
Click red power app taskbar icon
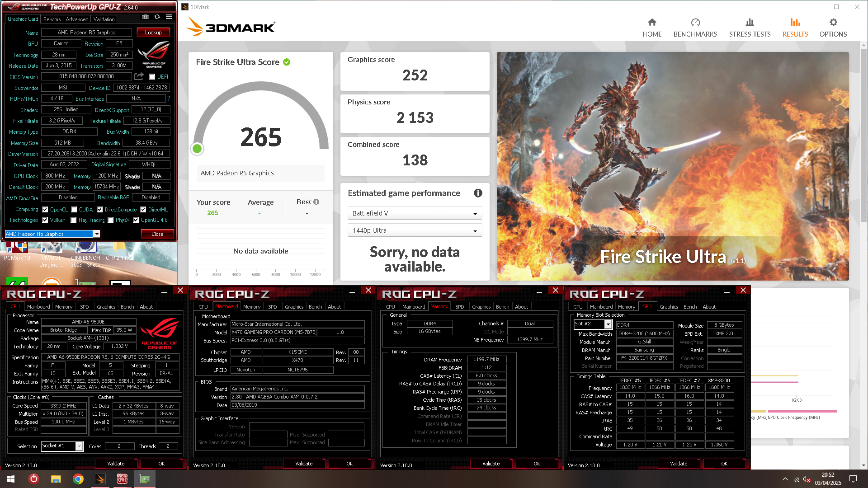(34, 479)
